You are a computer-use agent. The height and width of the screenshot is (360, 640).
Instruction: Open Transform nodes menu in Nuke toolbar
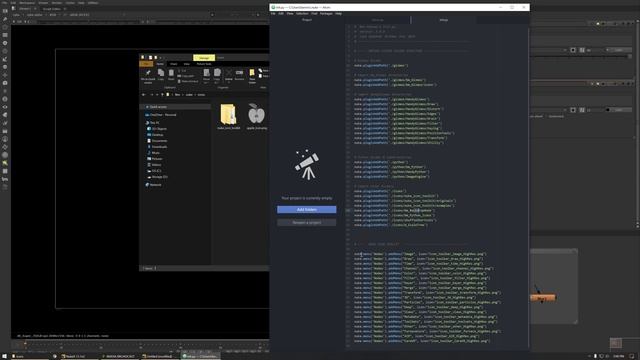tap(5, 75)
